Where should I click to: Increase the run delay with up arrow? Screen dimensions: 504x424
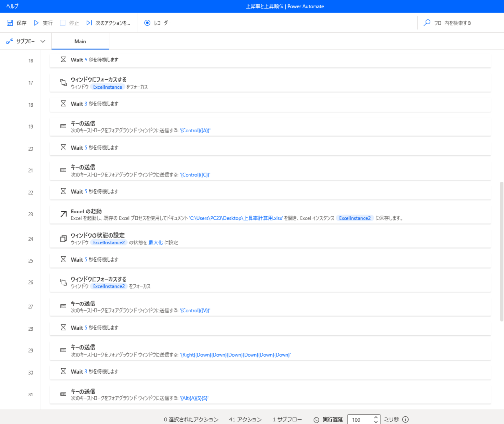click(x=376, y=417)
